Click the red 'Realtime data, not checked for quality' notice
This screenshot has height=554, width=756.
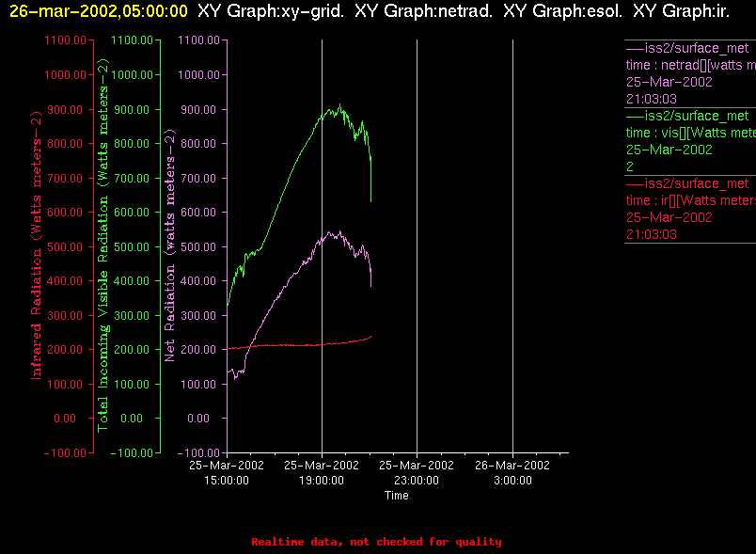pos(376,542)
